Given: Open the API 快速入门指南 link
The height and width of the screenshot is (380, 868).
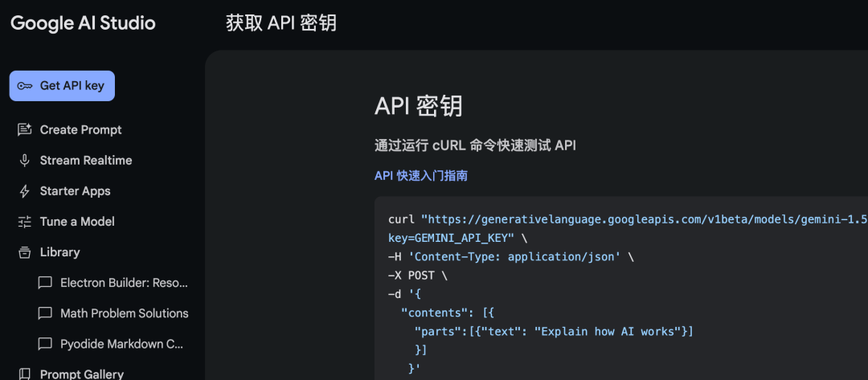Looking at the screenshot, I should [420, 176].
